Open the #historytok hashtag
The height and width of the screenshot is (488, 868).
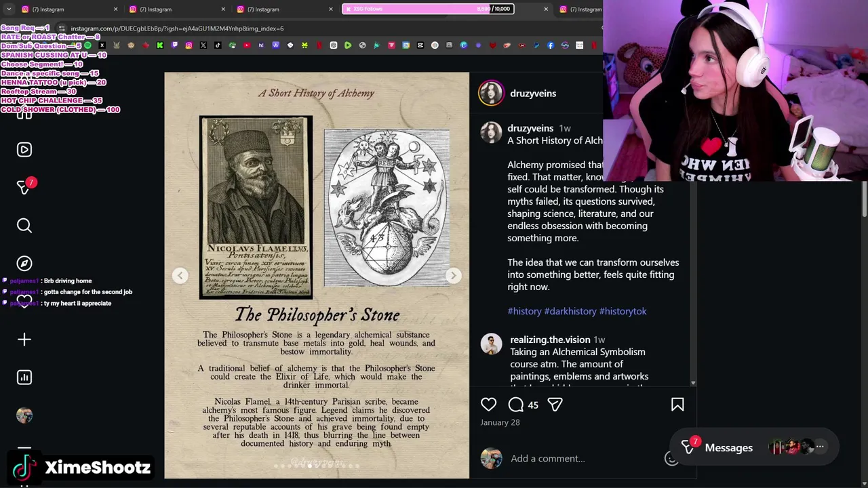623,311
